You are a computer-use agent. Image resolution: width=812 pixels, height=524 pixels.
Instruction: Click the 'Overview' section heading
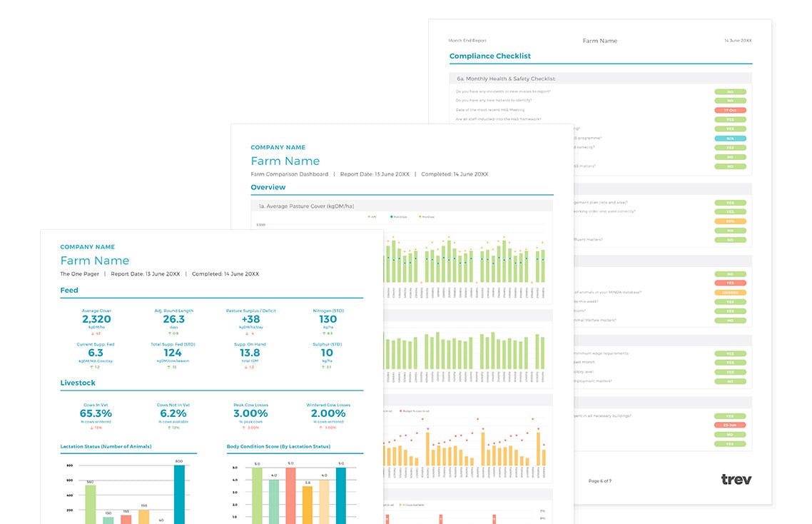pos(268,187)
